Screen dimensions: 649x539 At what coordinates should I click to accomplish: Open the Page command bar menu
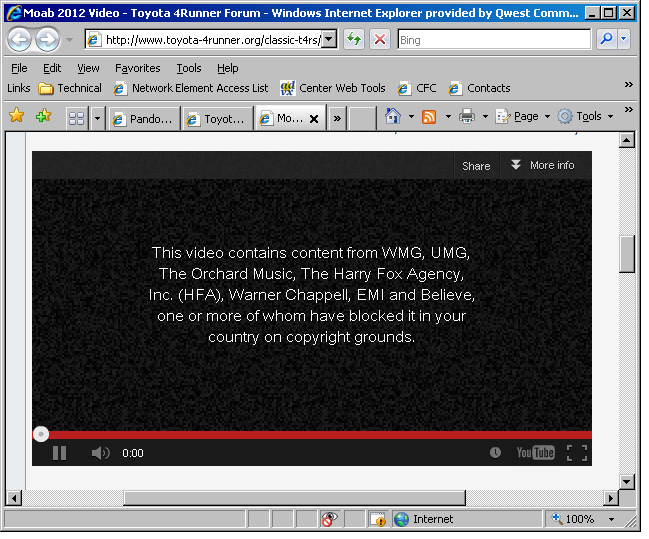pyautogui.click(x=523, y=117)
